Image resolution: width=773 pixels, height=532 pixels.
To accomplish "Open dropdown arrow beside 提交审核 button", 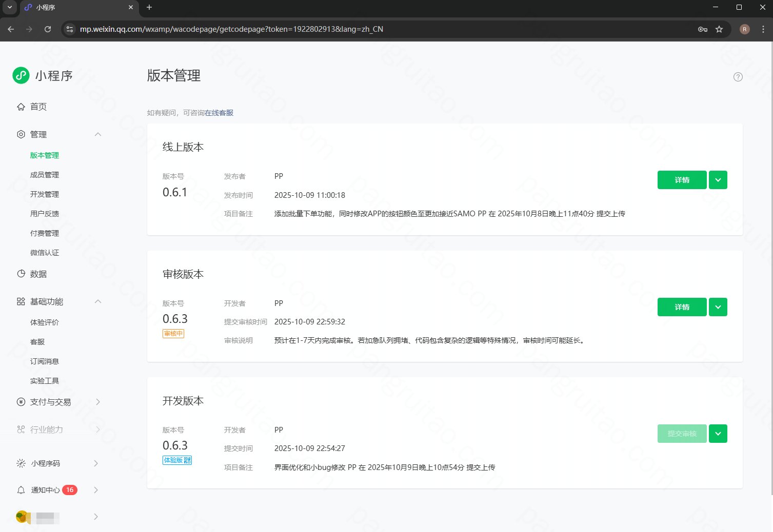I will tap(718, 434).
